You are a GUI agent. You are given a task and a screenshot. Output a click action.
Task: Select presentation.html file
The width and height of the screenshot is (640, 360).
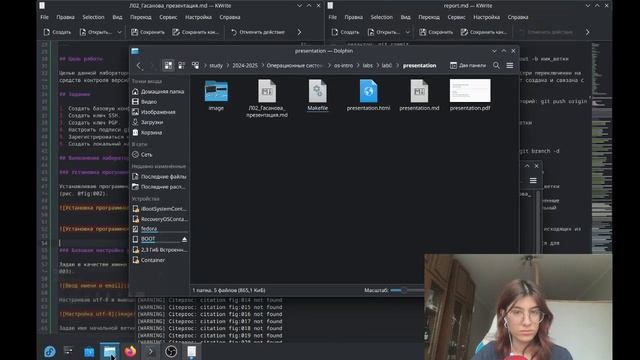pos(368,96)
